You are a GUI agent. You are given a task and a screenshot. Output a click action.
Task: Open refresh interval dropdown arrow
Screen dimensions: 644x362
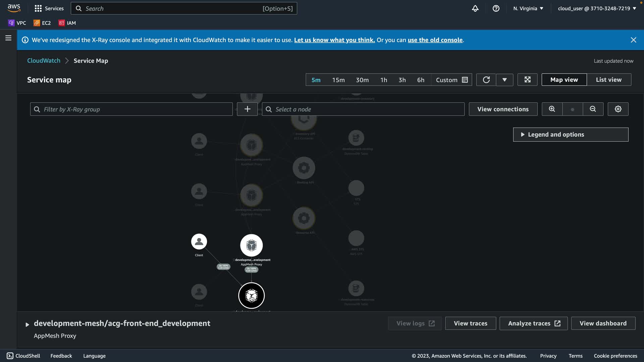pyautogui.click(x=504, y=80)
